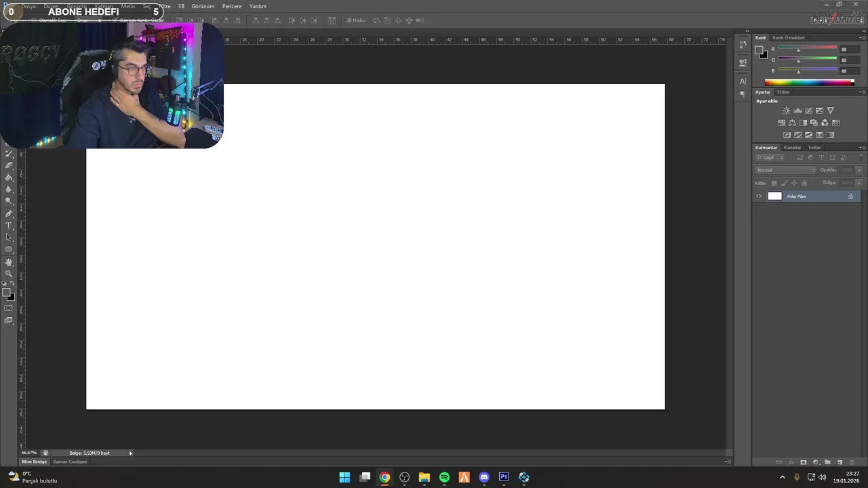The width and height of the screenshot is (868, 488).
Task: Open the Renk panel options menu
Action: pos(863,38)
